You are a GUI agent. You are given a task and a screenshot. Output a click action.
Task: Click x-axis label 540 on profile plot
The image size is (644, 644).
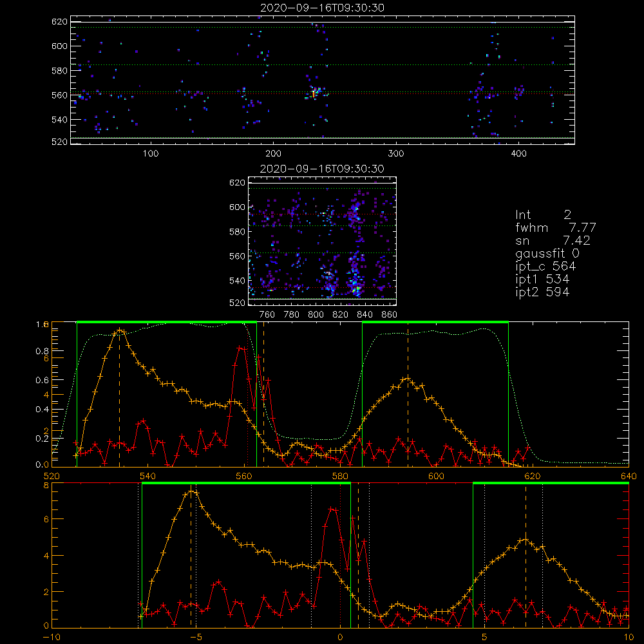[x=147, y=477]
